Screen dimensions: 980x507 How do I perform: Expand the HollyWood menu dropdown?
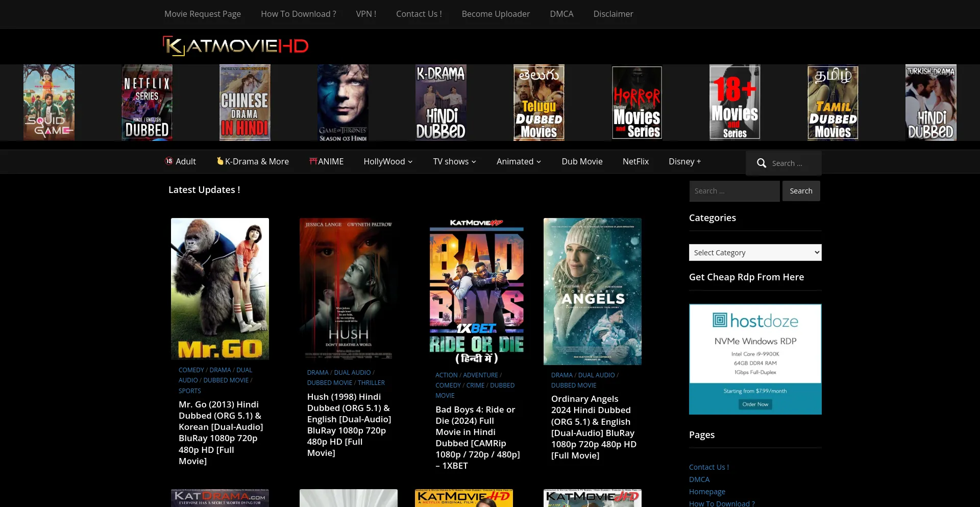pyautogui.click(x=388, y=161)
